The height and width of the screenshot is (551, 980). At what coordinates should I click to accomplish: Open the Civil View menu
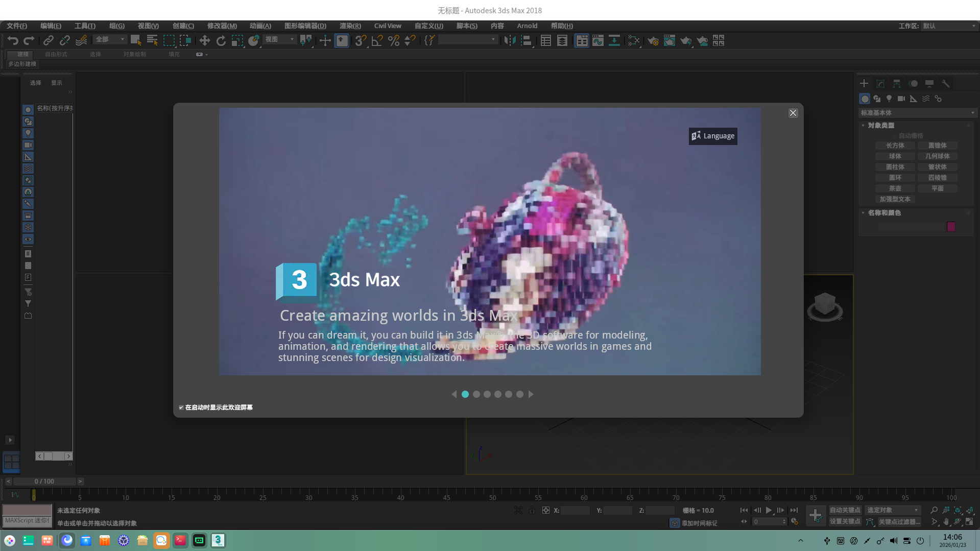[387, 26]
